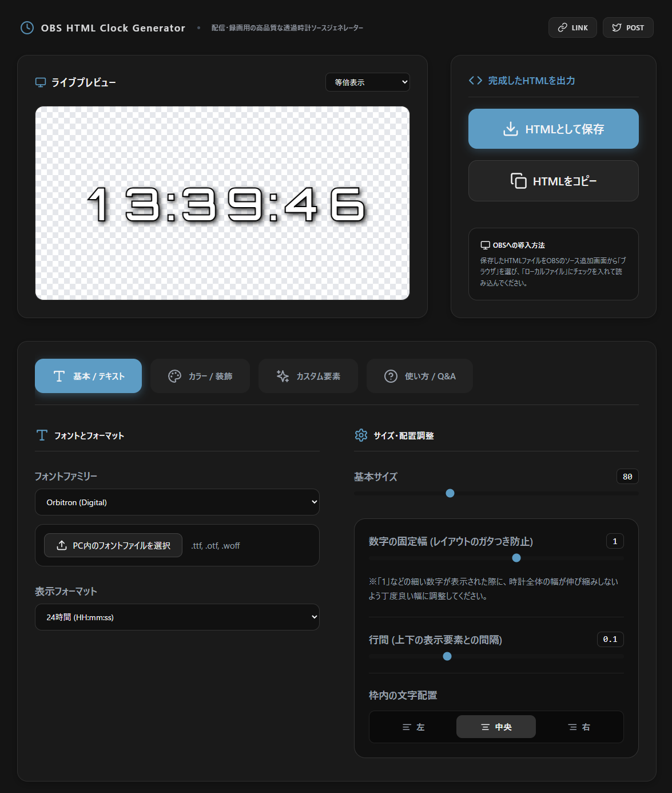Select the 基本 / テキスト tab
Screen dimensions: 672x793
tap(88, 376)
